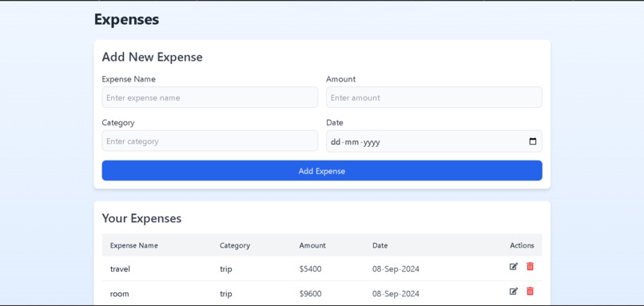
Task: Click the $5400 amount cell
Action: point(311,269)
